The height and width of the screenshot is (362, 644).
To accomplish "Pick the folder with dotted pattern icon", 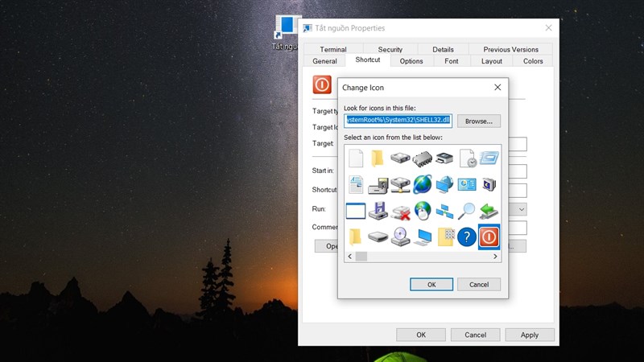I will coord(446,237).
